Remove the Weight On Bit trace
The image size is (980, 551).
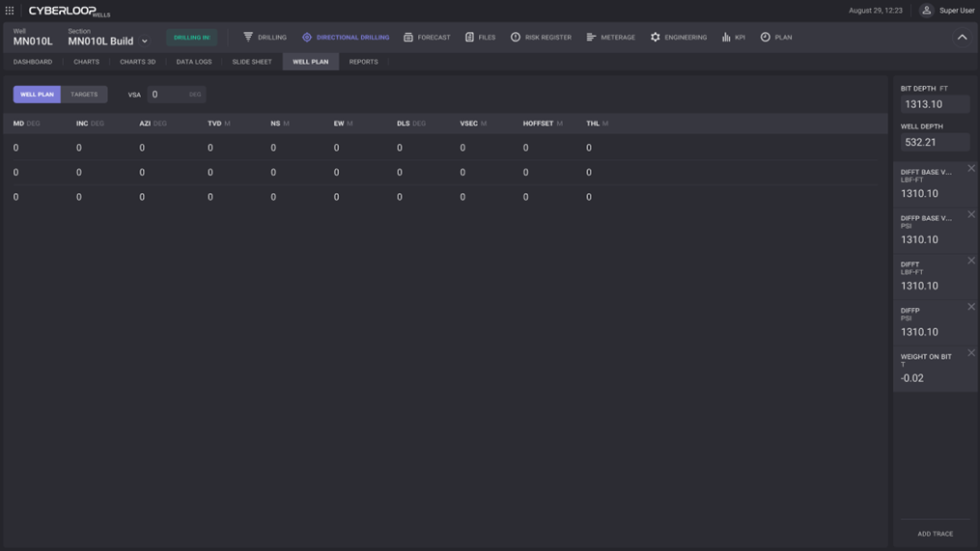click(971, 353)
